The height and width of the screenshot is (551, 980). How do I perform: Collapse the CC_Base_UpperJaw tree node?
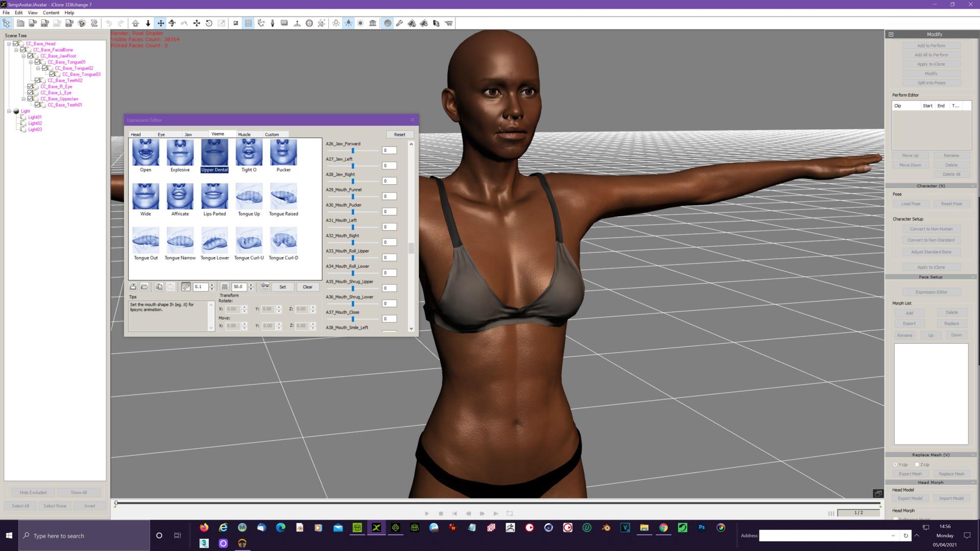(x=24, y=98)
